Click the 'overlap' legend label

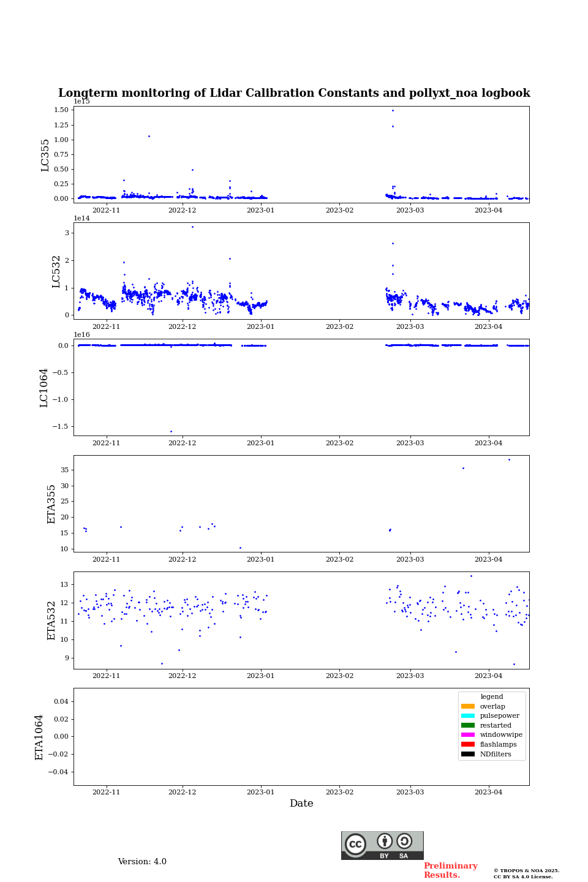[492, 706]
